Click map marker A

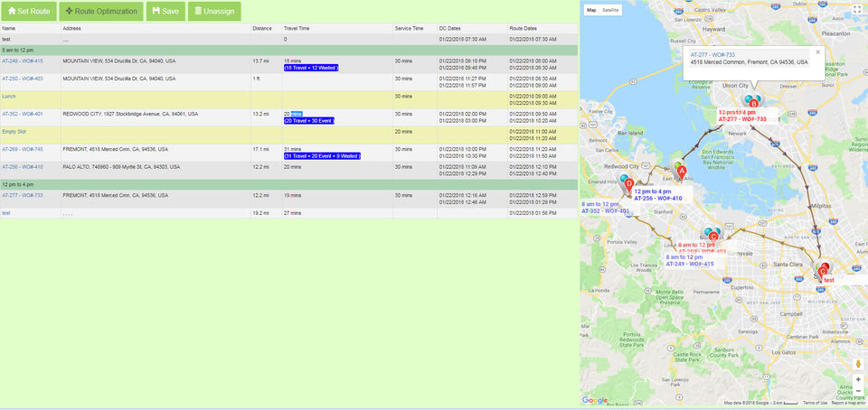click(x=682, y=172)
